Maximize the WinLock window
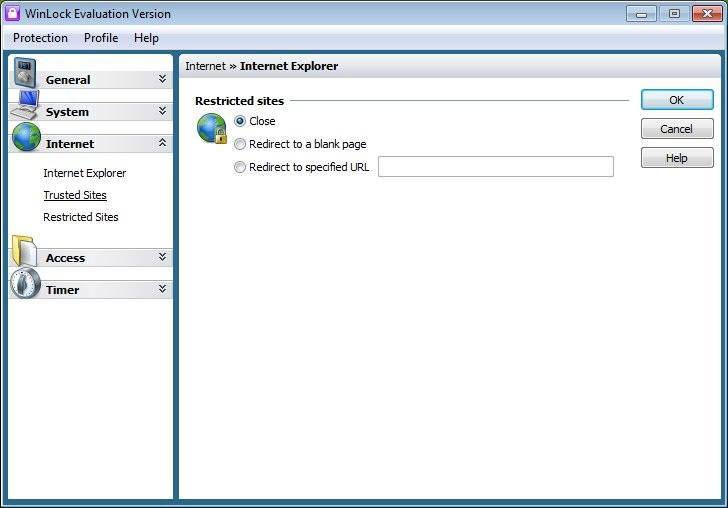 tap(674, 13)
